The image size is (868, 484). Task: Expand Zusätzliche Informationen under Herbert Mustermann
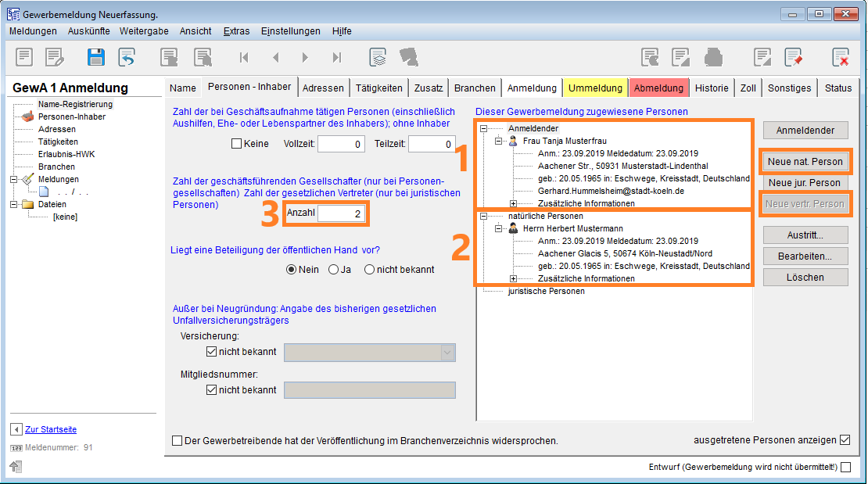[x=514, y=278]
